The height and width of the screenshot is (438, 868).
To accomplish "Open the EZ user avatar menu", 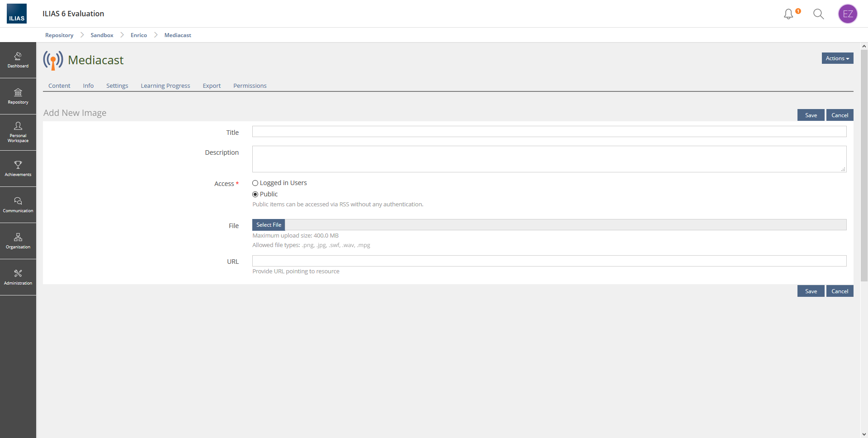I will [848, 14].
